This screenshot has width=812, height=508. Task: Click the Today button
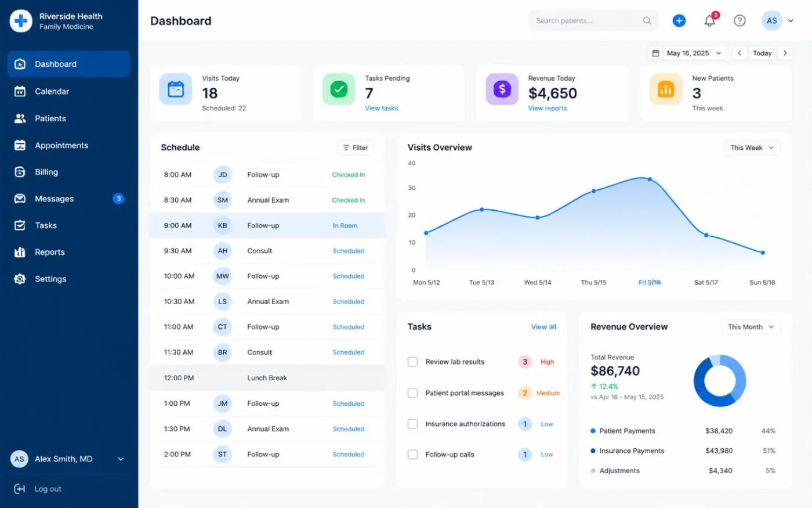pos(762,53)
